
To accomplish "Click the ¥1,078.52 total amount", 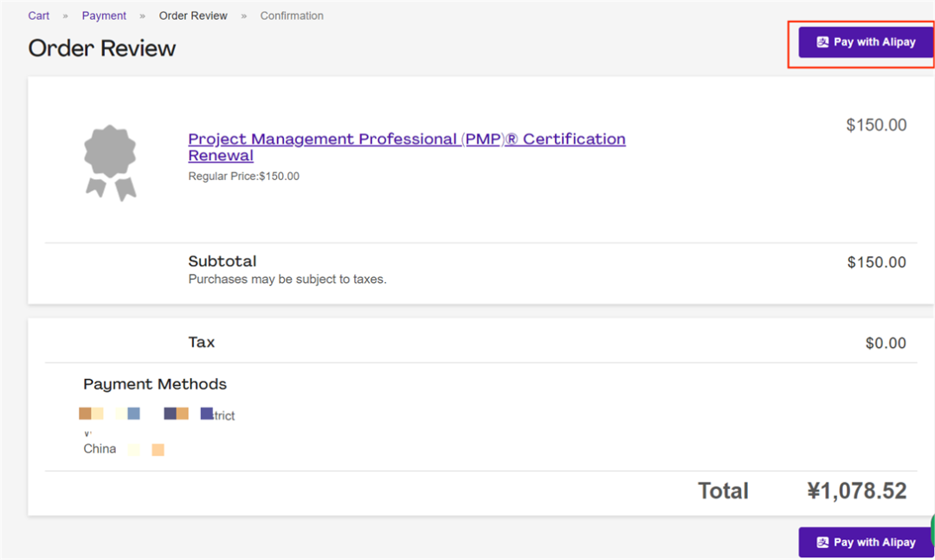I will (857, 491).
